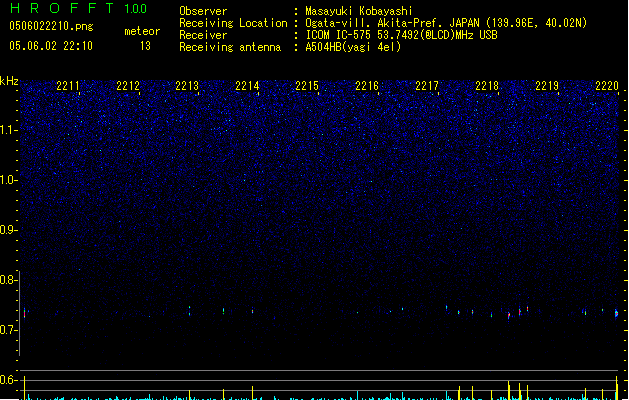The height and width of the screenshot is (400, 629).
Task: Click the date stamp 05.06.02 22:10
Action: pos(51,46)
